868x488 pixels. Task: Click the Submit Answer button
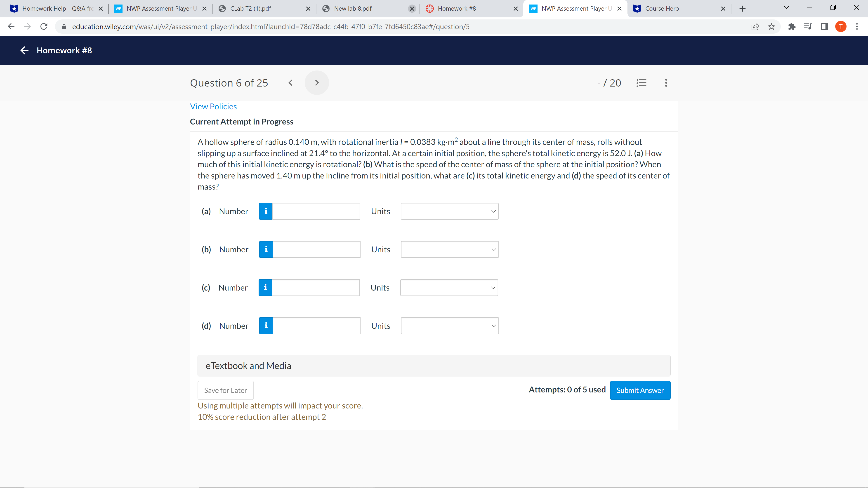tap(640, 390)
